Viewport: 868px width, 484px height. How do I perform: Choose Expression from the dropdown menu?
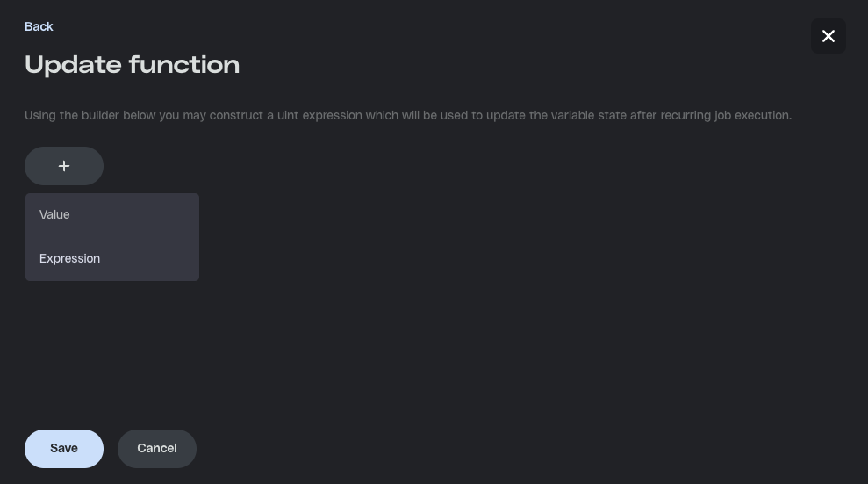(69, 258)
